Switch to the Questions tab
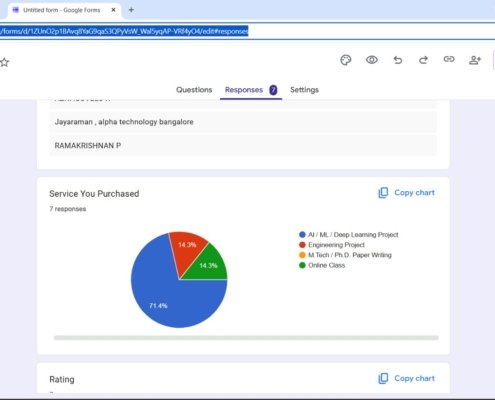Screen dimensions: 495x400 click(x=194, y=90)
